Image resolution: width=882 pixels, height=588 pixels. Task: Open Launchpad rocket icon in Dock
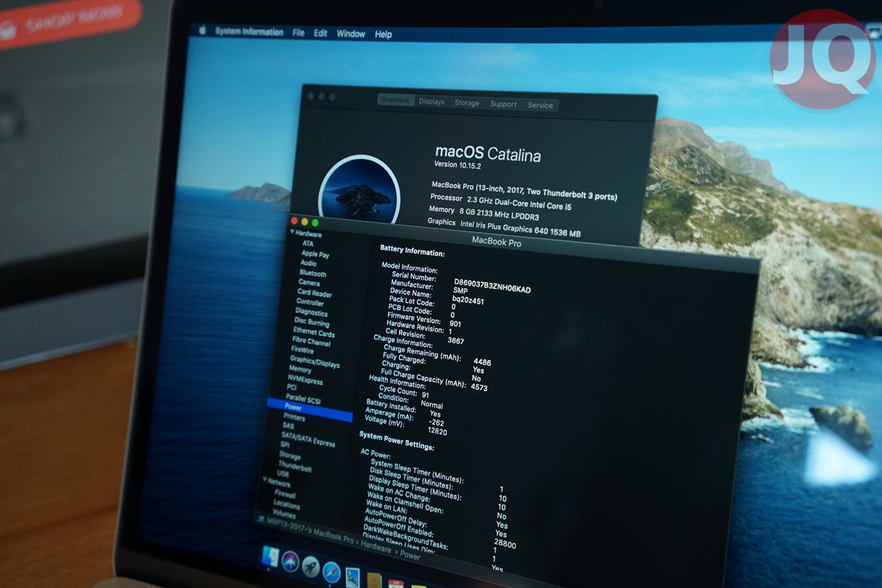pyautogui.click(x=311, y=566)
